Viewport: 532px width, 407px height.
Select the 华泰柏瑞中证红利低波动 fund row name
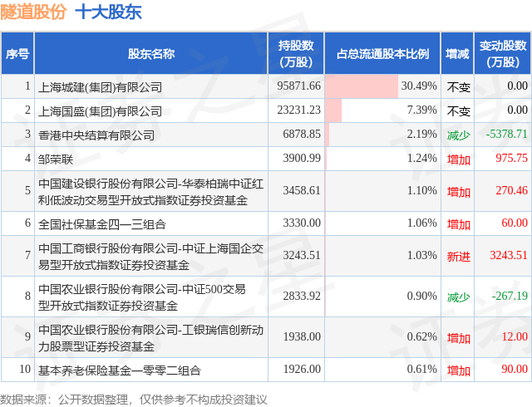pyautogui.click(x=150, y=192)
